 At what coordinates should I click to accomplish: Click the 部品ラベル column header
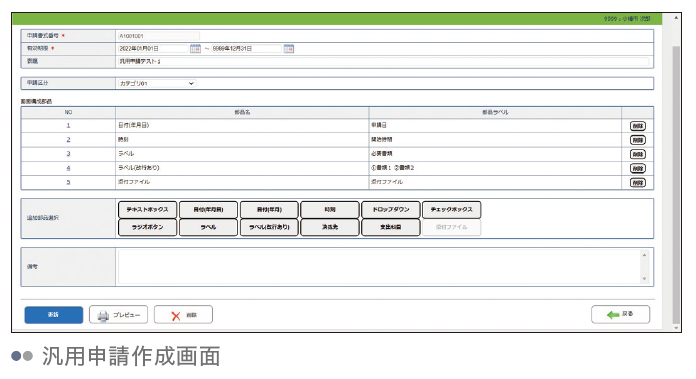(495, 113)
